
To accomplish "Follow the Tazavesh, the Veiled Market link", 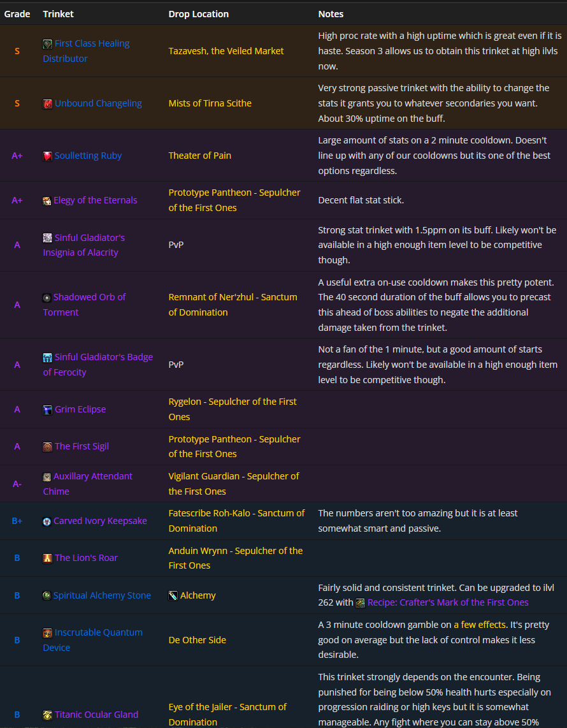I will click(226, 51).
